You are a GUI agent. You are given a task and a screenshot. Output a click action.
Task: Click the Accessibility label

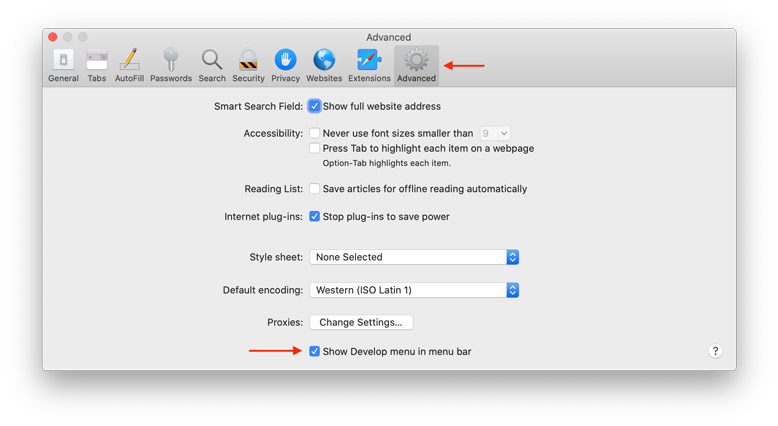[x=273, y=133]
